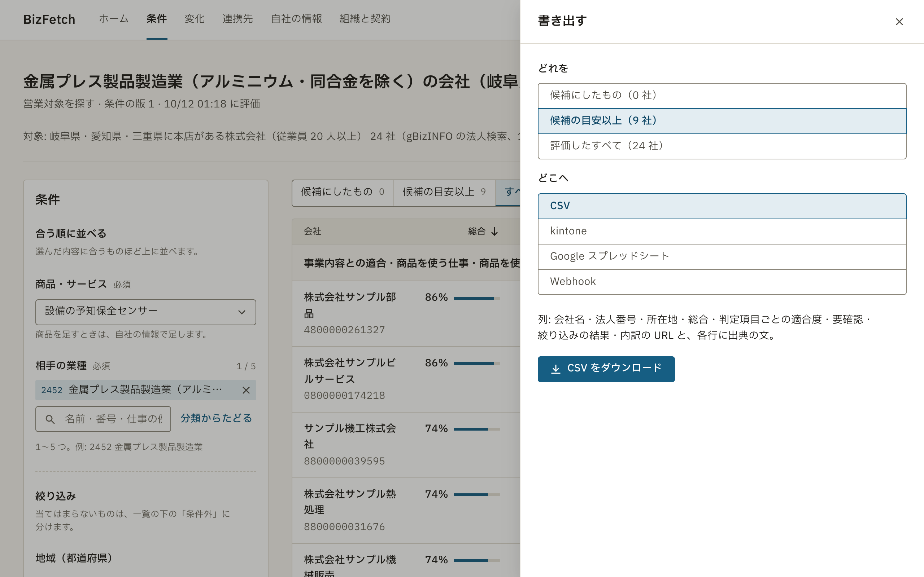This screenshot has height=577, width=924.
Task: Follow the 分類からたどる link
Action: click(x=216, y=418)
